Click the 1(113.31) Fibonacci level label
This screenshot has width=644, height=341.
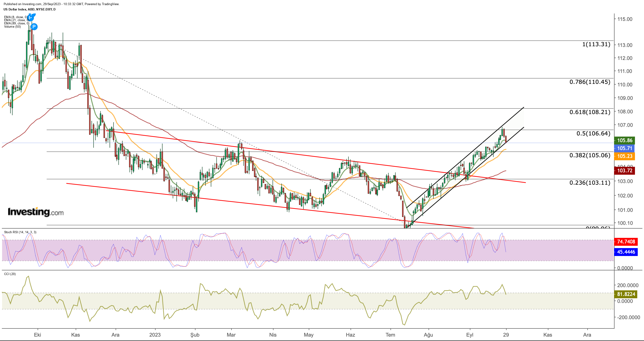[x=596, y=44]
